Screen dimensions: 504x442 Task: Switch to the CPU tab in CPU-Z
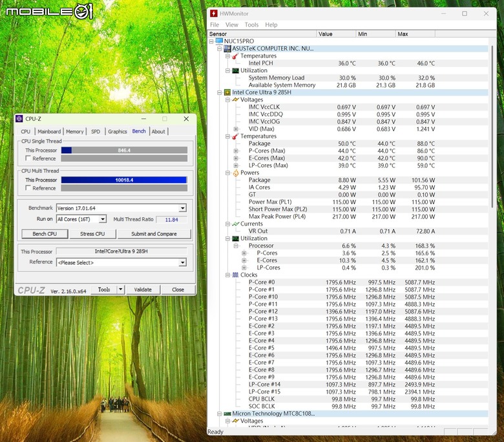[26, 131]
